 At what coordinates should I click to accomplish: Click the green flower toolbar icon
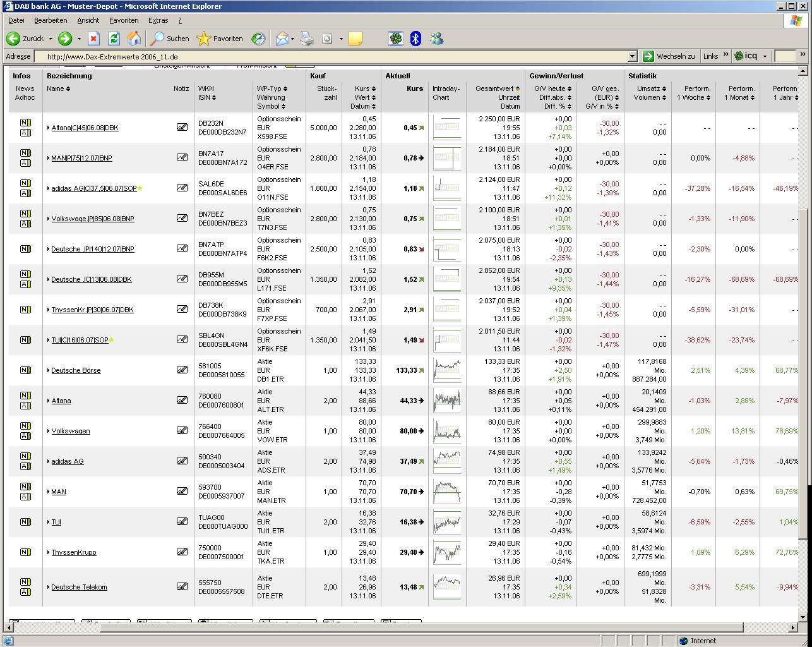pyautogui.click(x=395, y=39)
